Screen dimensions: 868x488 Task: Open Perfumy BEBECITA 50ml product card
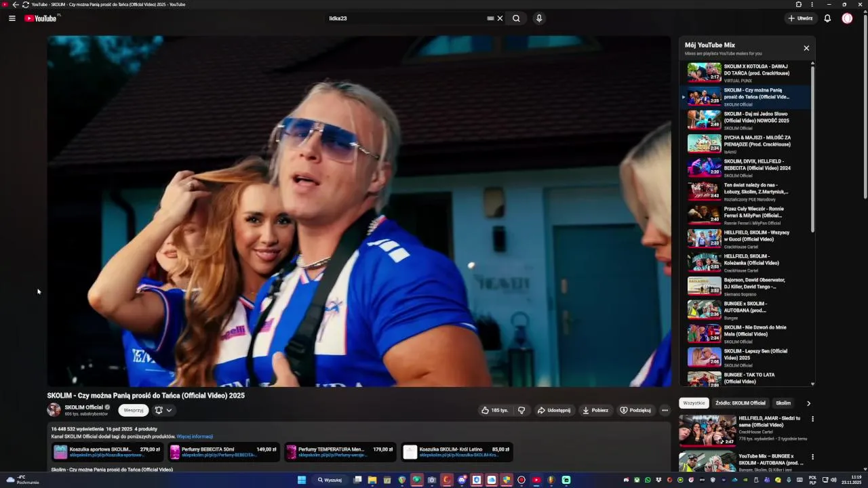coord(223,452)
